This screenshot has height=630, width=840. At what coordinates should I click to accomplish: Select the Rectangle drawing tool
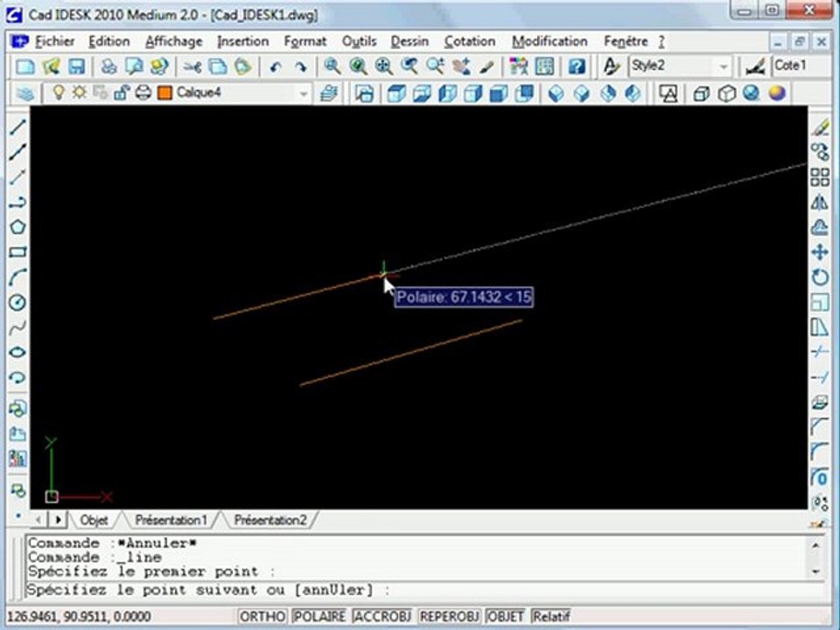17,252
